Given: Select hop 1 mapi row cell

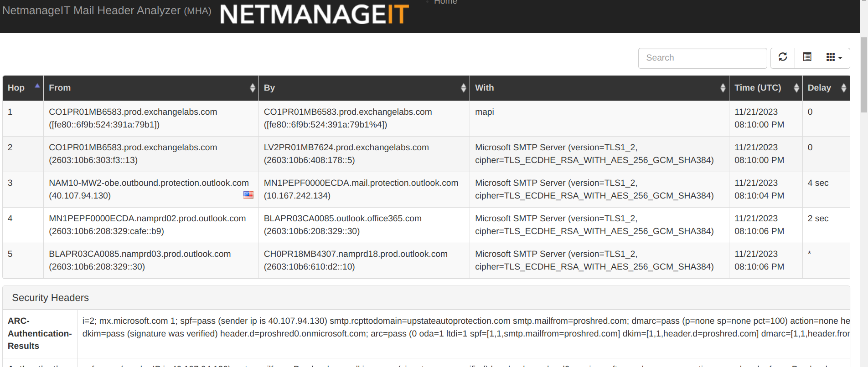Looking at the screenshot, I should click(x=485, y=112).
